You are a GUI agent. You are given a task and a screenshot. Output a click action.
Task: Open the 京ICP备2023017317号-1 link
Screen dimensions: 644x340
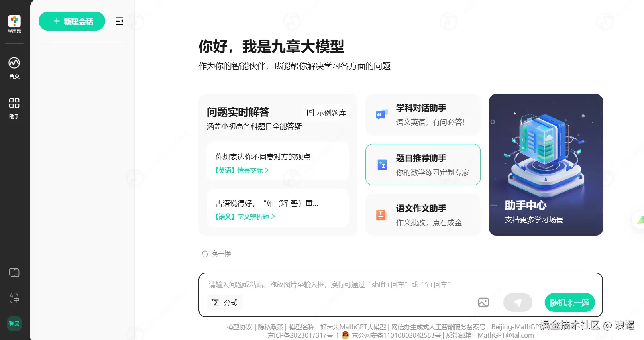coord(303,335)
